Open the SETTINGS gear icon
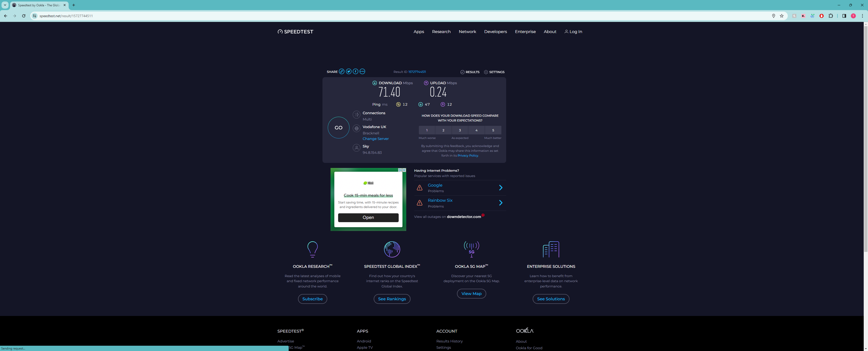The height and width of the screenshot is (351, 868). (x=485, y=72)
